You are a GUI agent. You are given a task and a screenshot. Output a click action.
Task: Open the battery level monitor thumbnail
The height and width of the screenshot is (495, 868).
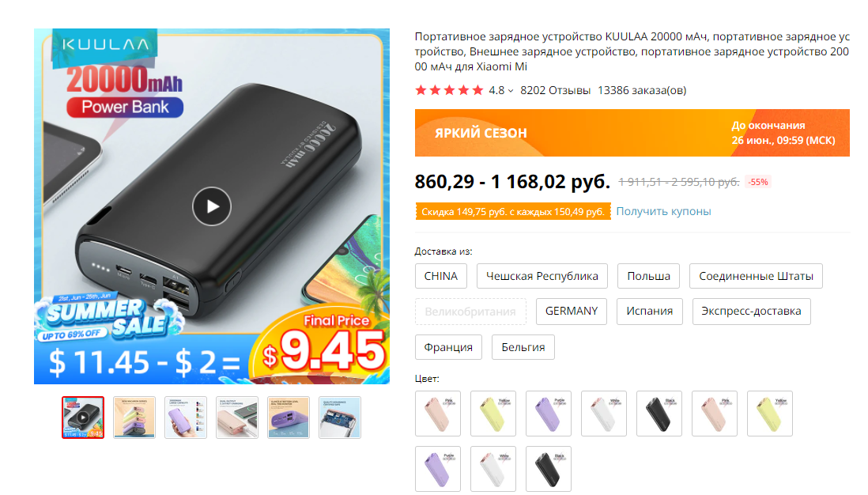pyautogui.click(x=289, y=418)
